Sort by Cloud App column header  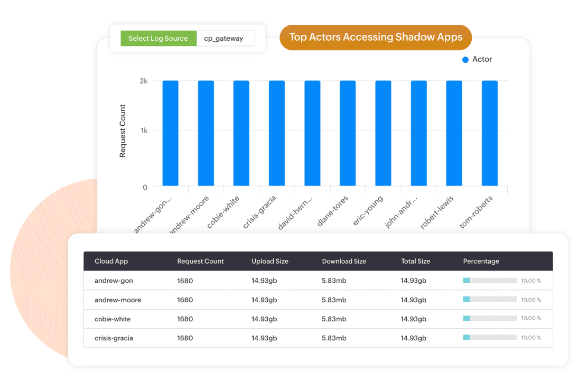click(111, 261)
